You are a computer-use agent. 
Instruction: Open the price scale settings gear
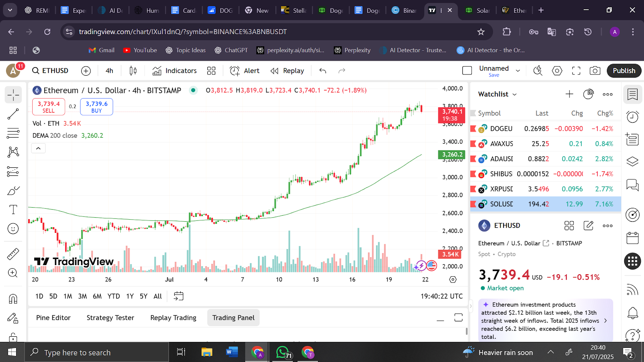[453, 280]
